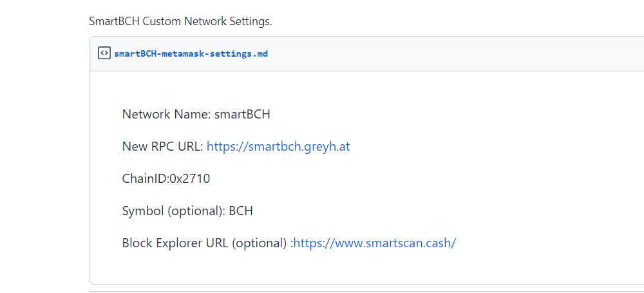
Task: Open the smartbch.greyh.at RPC URL link
Action: coord(278,146)
